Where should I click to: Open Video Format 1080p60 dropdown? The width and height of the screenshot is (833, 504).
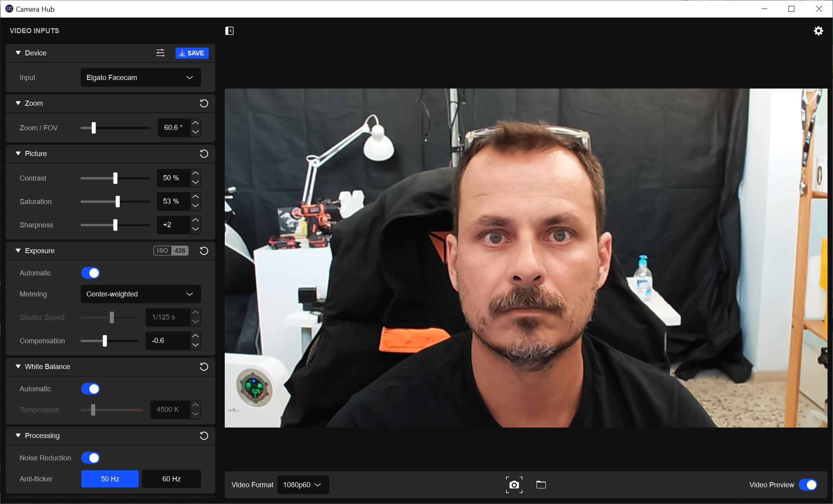pos(303,484)
